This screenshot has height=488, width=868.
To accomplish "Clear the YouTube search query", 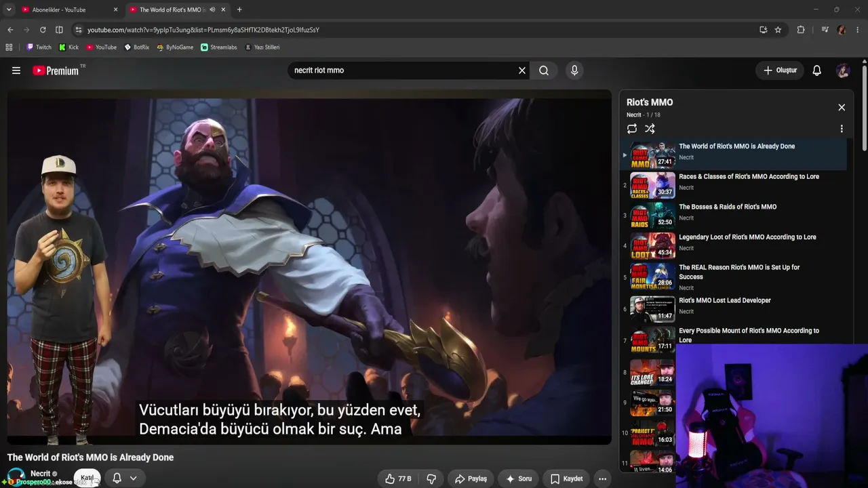I will click(522, 70).
